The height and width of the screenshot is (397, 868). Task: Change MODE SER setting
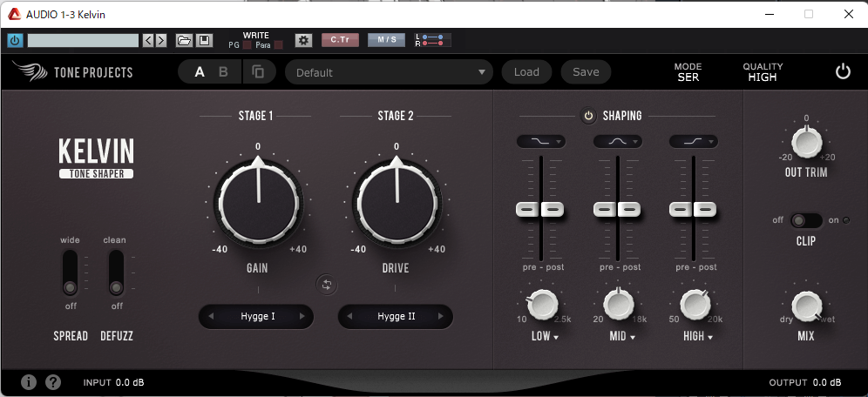688,72
